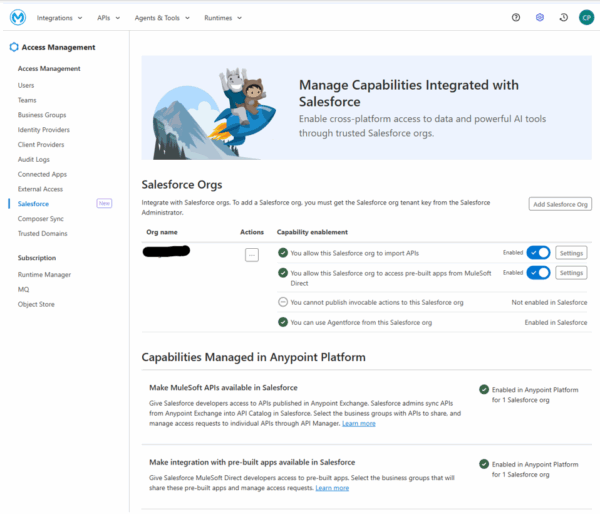Open Settings for import APIs capability
The height and width of the screenshot is (514, 600).
tap(571, 253)
